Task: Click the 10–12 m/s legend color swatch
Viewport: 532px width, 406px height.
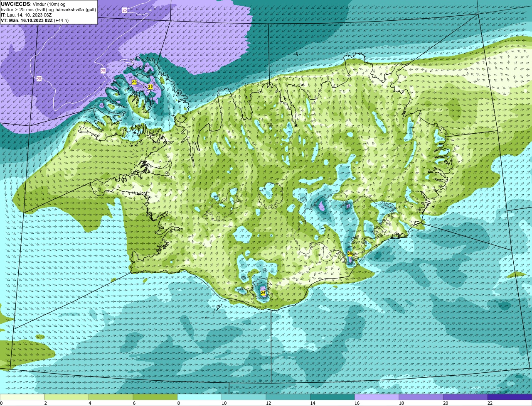Action: 244,397
